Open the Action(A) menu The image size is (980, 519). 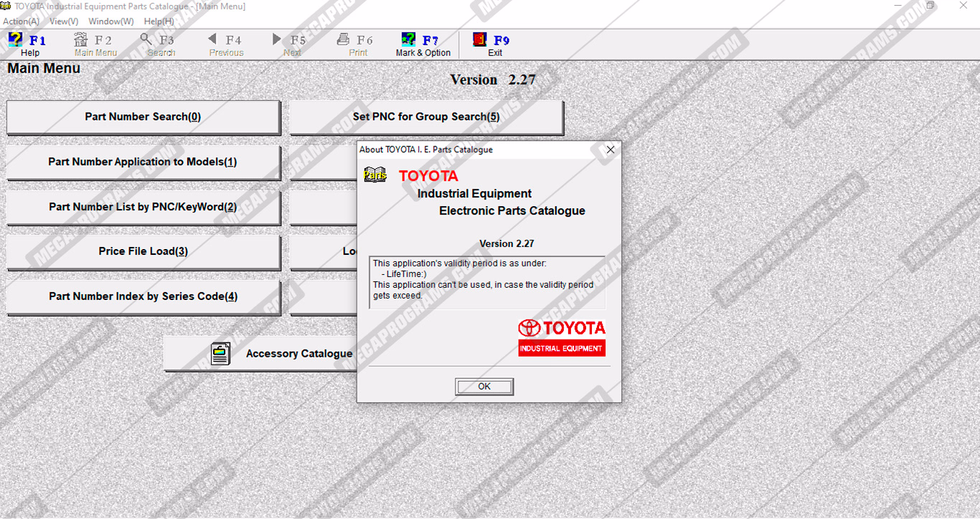click(x=21, y=22)
